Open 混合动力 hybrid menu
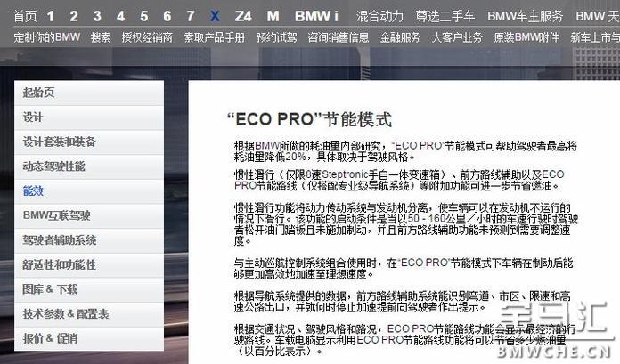This screenshot has width=620, height=364. click(379, 16)
